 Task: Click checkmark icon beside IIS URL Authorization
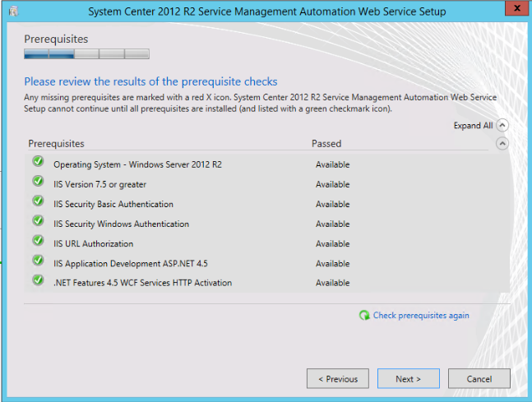(x=38, y=241)
